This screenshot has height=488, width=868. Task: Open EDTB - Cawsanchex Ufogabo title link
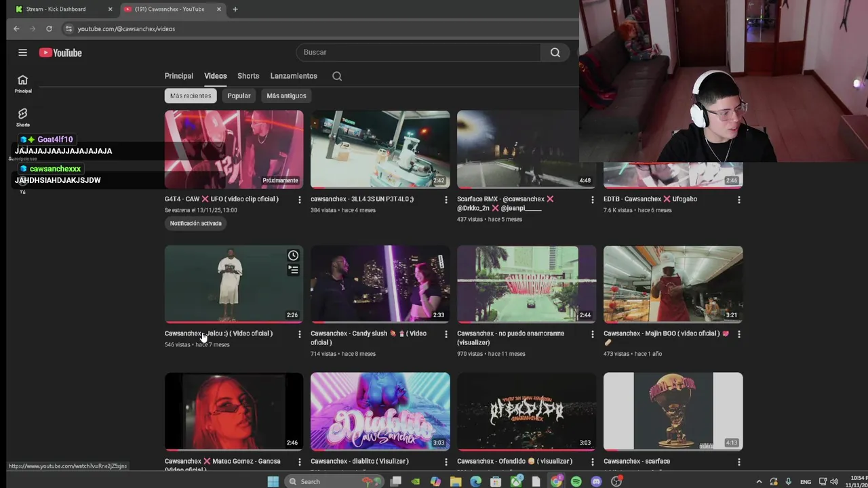(x=650, y=199)
